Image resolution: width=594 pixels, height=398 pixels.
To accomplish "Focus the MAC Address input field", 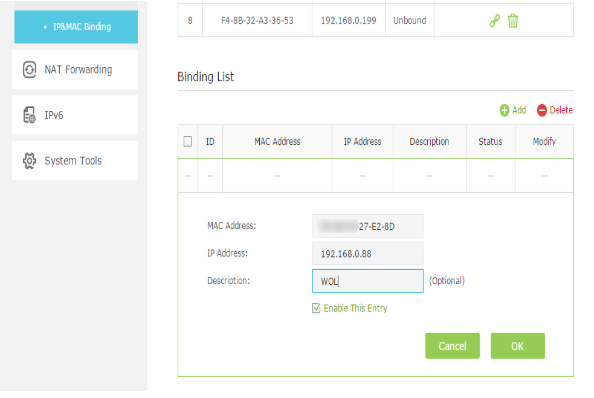I will point(368,226).
